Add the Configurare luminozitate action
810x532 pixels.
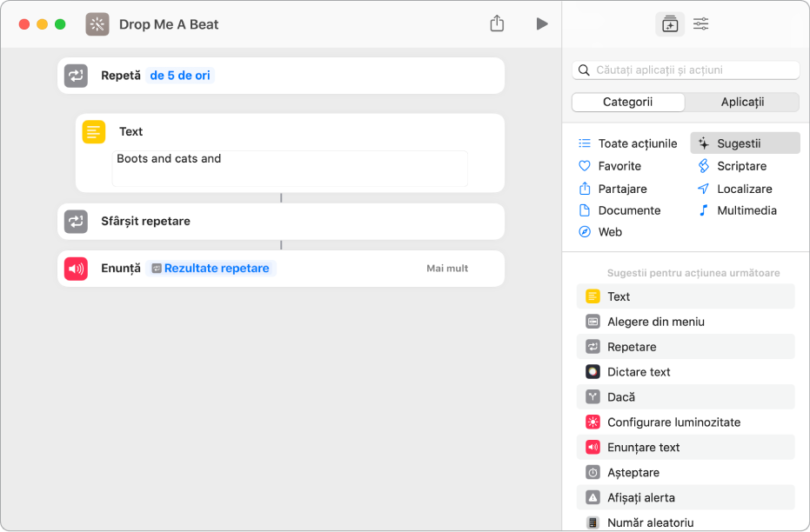coord(686,422)
